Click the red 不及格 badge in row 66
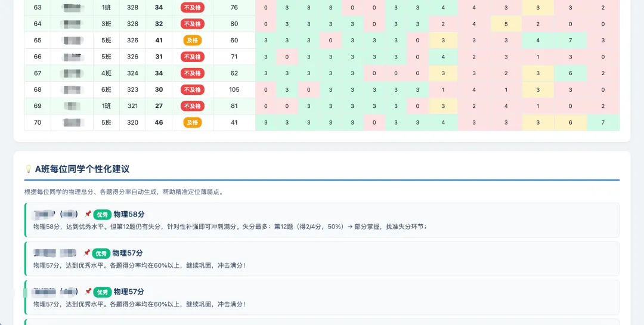The height and width of the screenshot is (325, 644). tap(192, 57)
